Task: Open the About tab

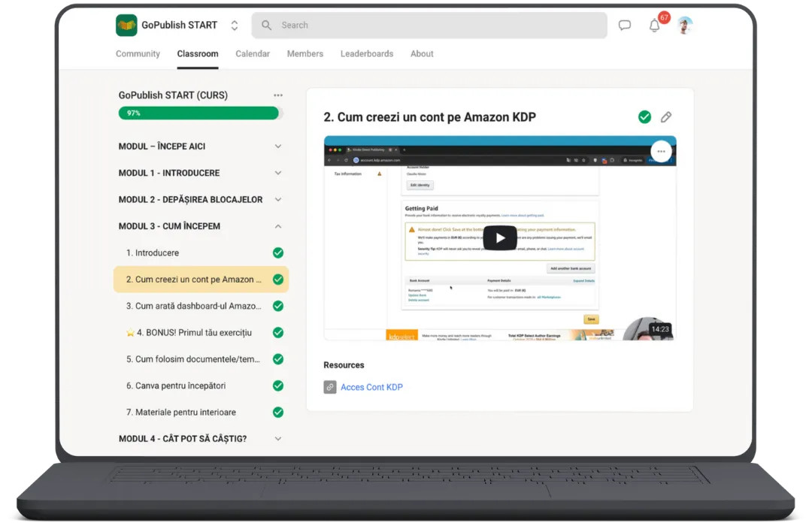Action: point(422,54)
